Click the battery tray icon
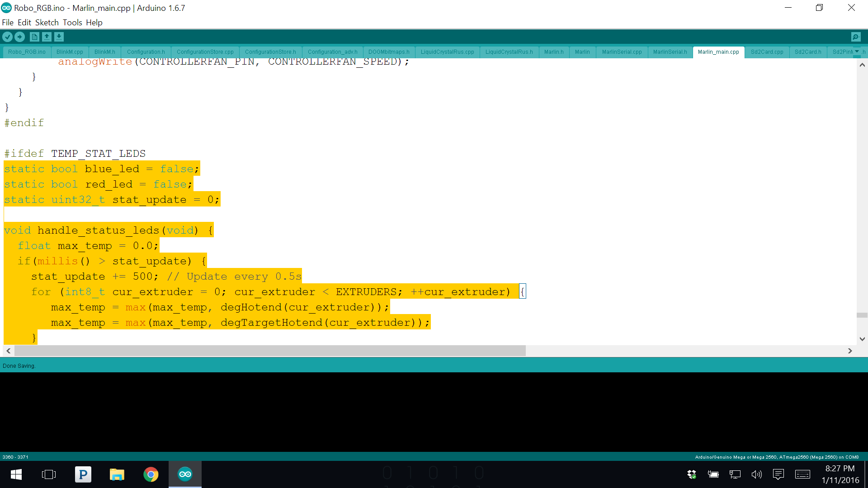Screen dimensions: 868x488 713,474
